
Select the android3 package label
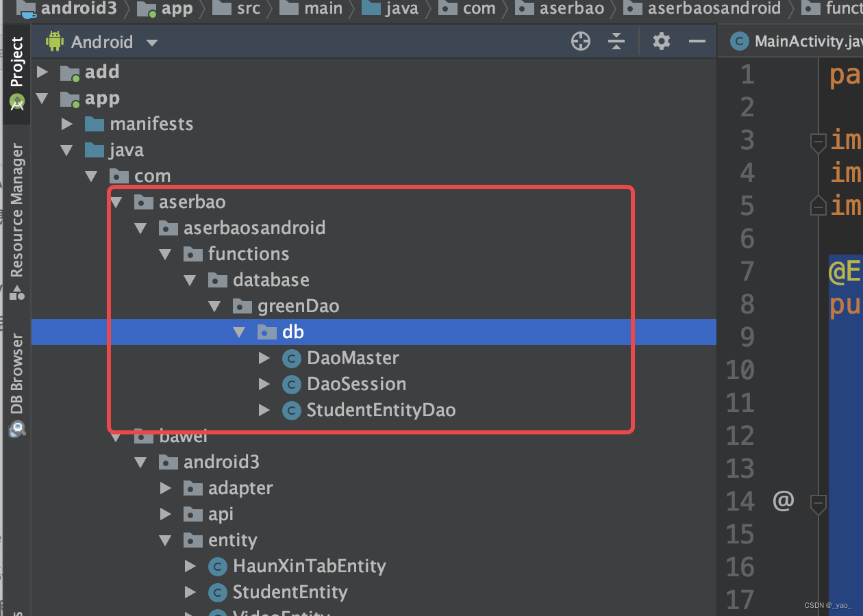[221, 462]
